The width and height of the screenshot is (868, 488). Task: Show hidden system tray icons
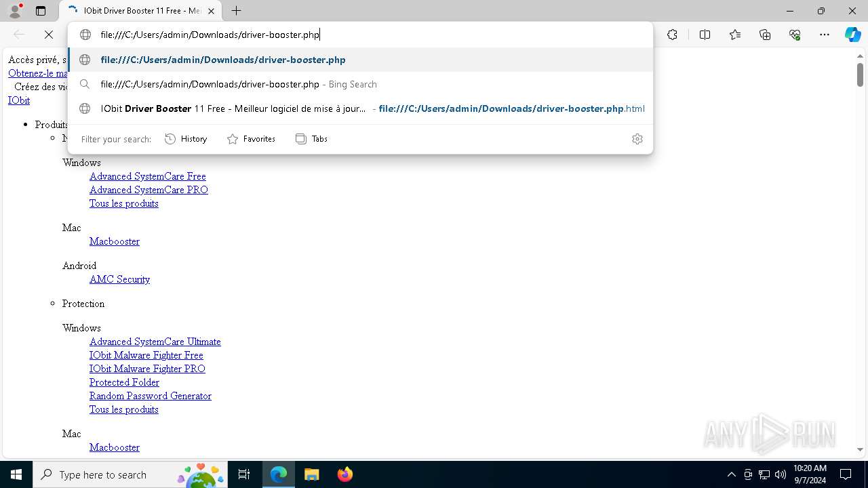tap(731, 474)
